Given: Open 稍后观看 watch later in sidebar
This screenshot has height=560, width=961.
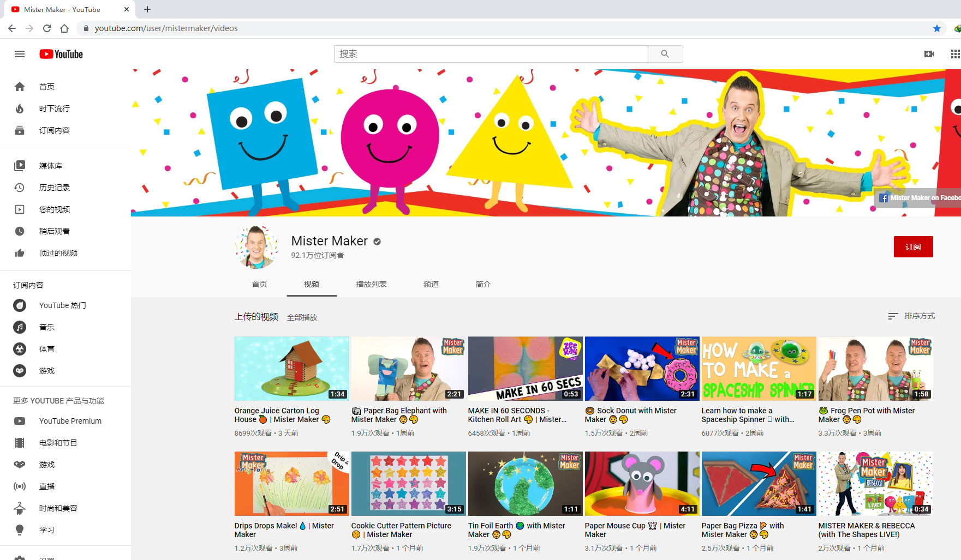Looking at the screenshot, I should pyautogui.click(x=65, y=231).
